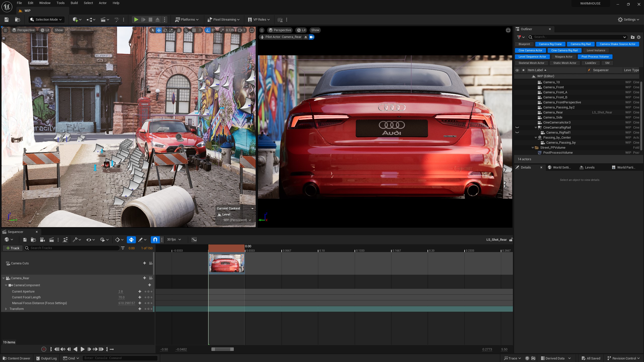Click the rotate gizmo tool in the viewport
Screen dimensions: 644x362
point(165,30)
